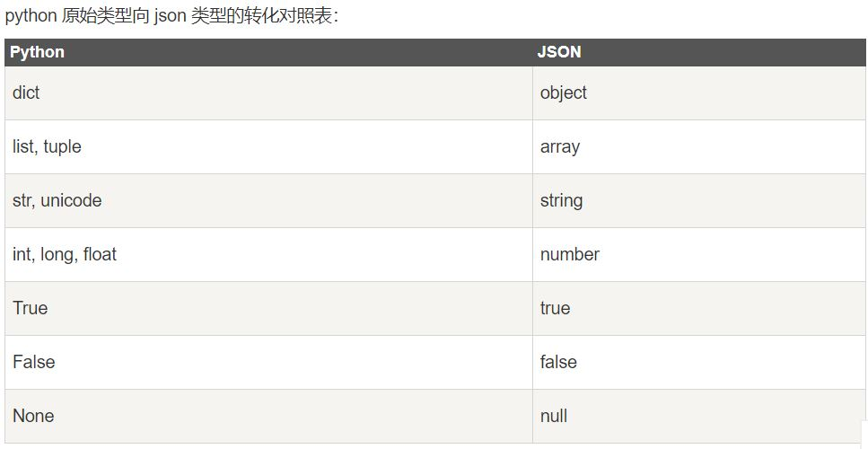The width and height of the screenshot is (868, 449).
Task: Click the word json in the heading
Action: point(170,16)
